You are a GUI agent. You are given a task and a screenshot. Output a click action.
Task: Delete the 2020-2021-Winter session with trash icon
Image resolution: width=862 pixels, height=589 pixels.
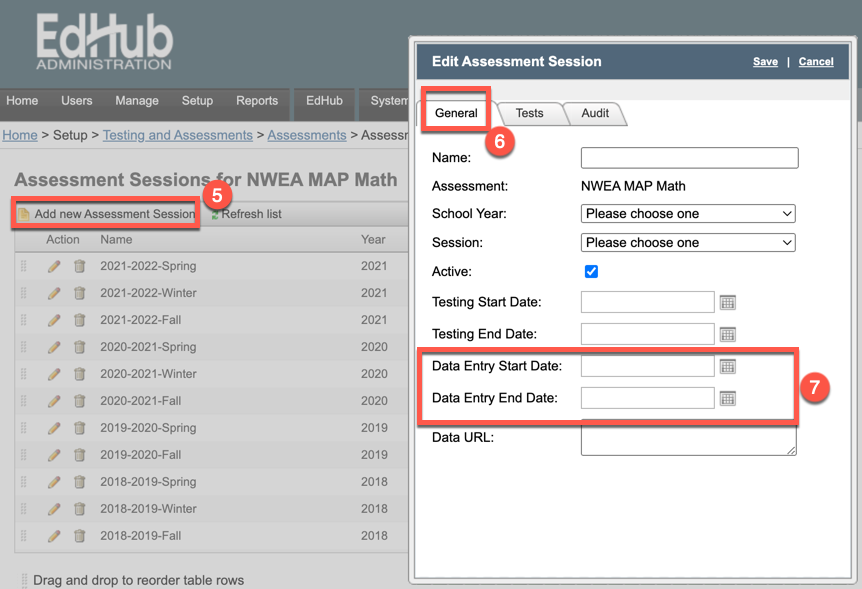pyautogui.click(x=80, y=374)
